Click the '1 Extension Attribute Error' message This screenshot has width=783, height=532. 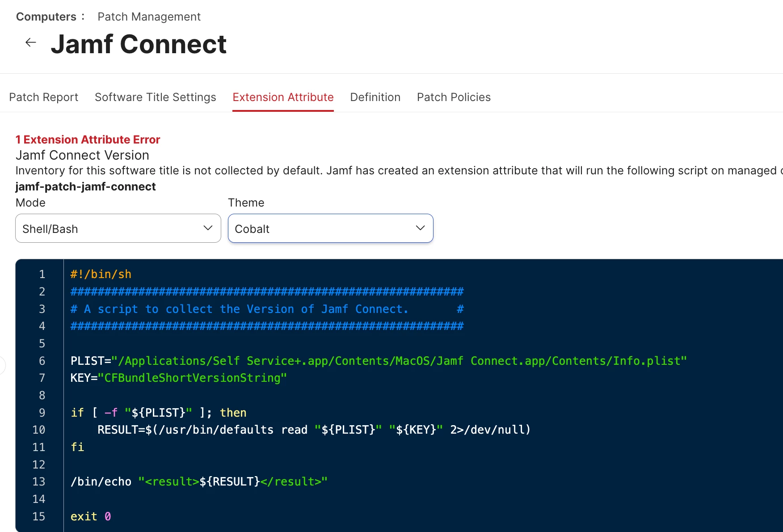click(88, 139)
